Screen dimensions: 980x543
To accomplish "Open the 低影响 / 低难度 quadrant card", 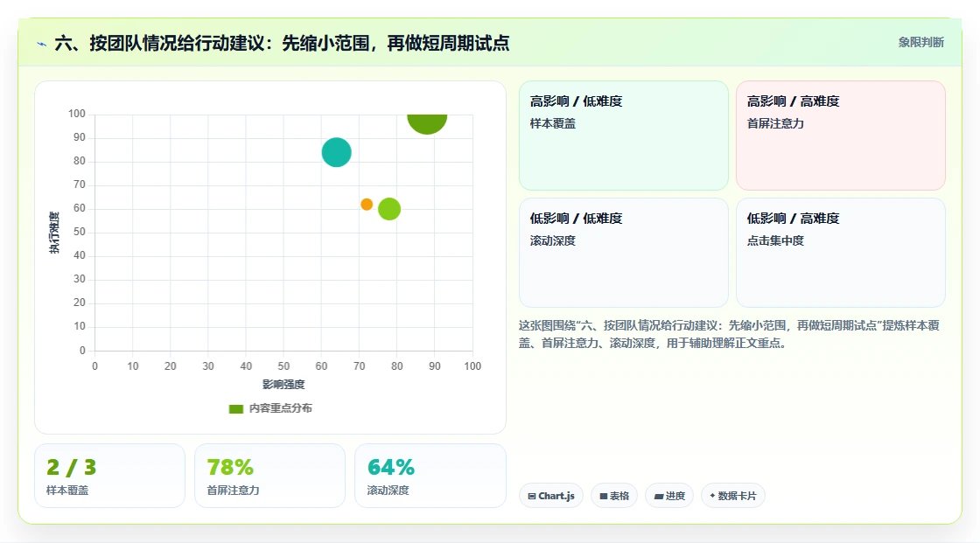I will [x=624, y=253].
